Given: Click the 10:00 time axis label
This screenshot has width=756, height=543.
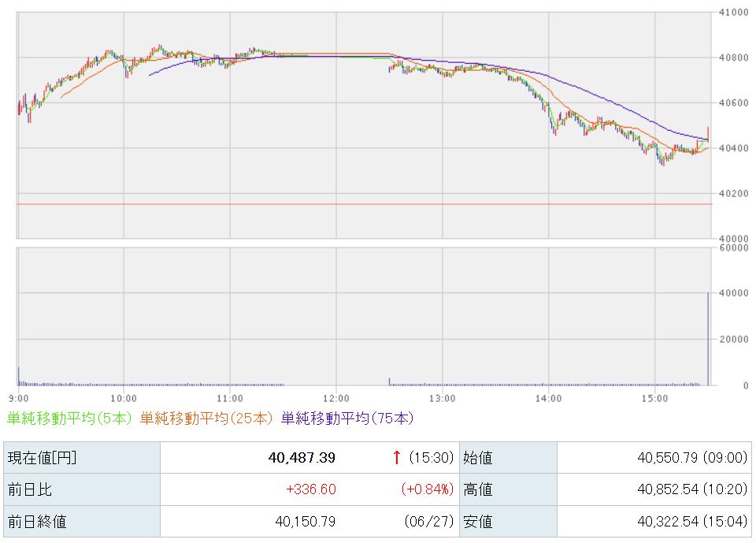Looking at the screenshot, I should coord(124,399).
